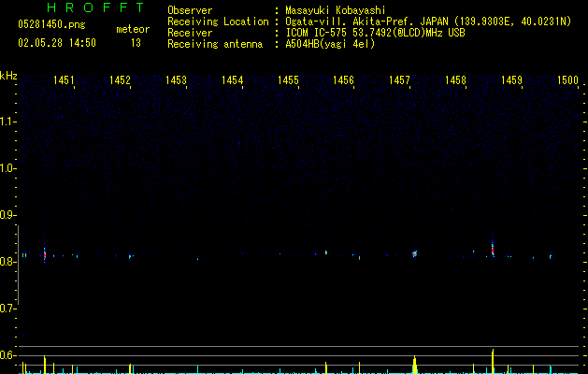Click the 0.7 kHz frequency axis label
This screenshot has width=588, height=374.
coord(7,309)
